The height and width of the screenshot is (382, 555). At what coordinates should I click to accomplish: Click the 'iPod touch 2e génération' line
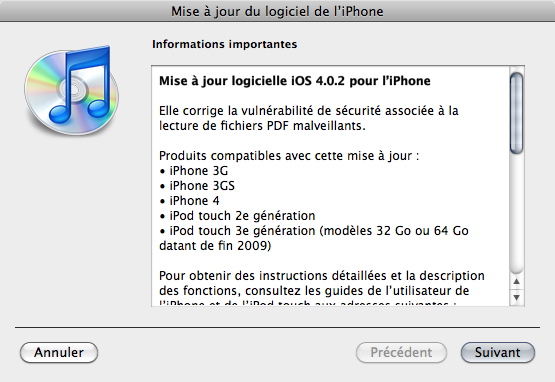[237, 216]
